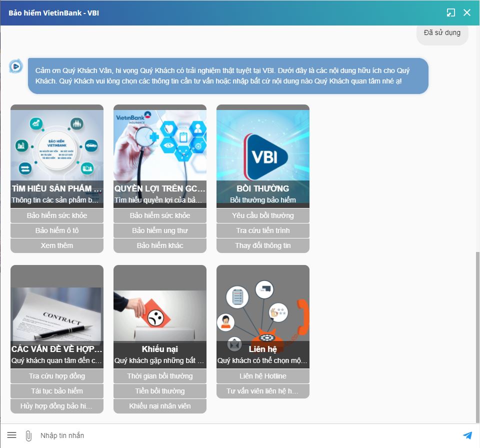Select Thay đổi thông tin button
The image size is (480, 448).
point(263,245)
